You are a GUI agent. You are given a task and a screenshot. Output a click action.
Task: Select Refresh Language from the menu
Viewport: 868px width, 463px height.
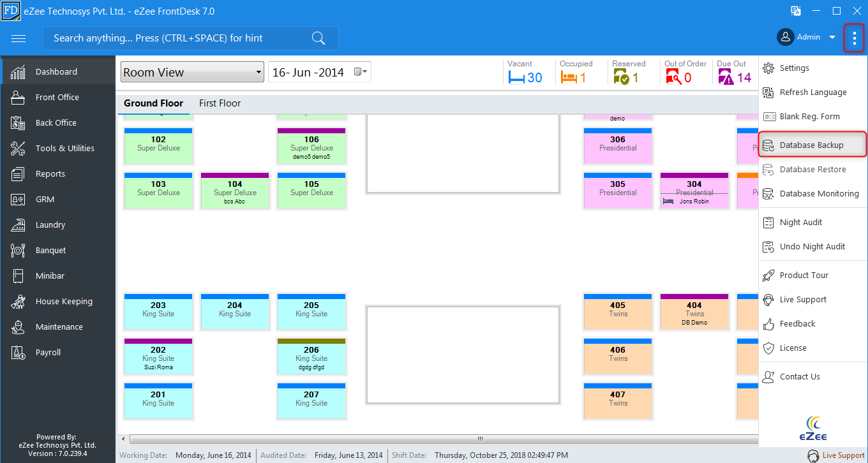point(812,92)
